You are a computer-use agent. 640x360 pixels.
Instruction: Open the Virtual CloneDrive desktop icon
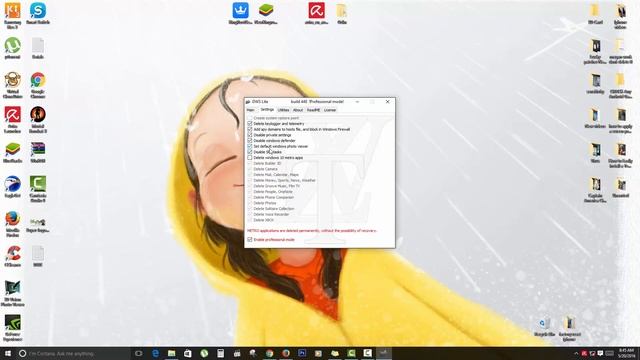[x=13, y=85]
